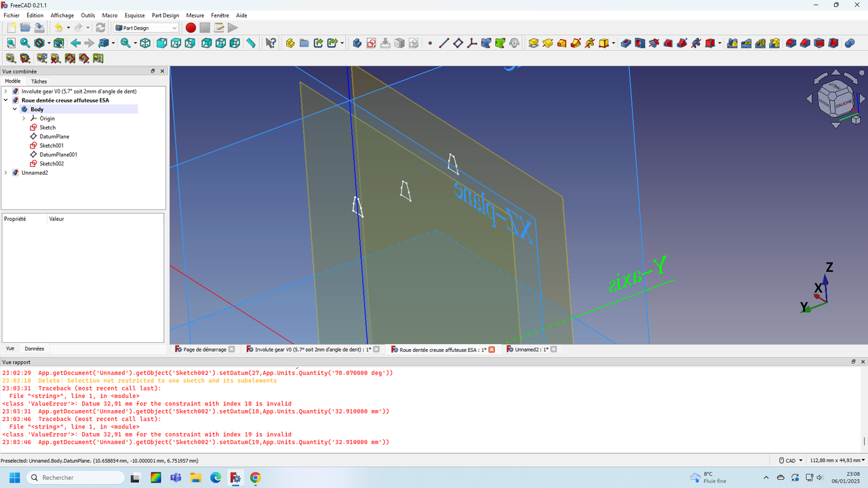
Task: Refresh the document with the recompute icon
Action: (100, 28)
